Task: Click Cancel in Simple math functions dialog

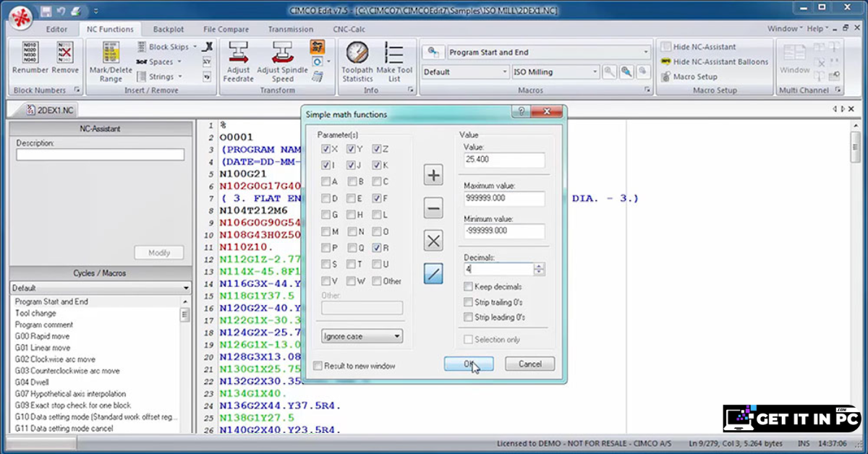Action: (529, 364)
